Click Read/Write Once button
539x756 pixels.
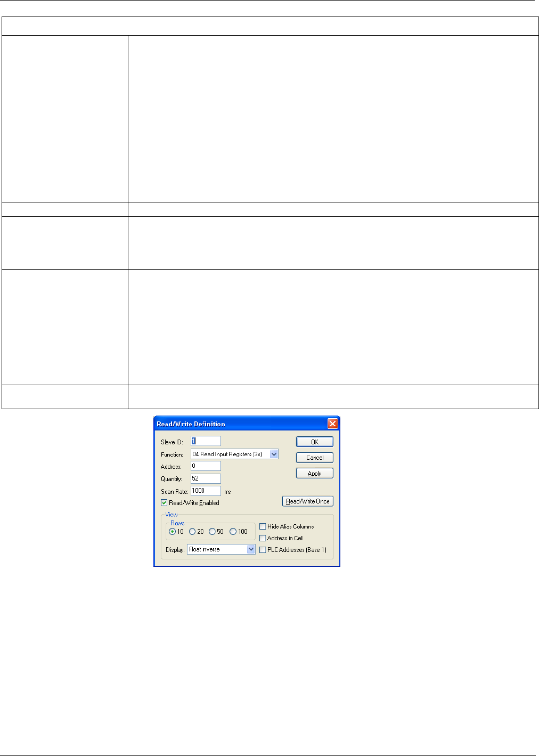[308, 501]
